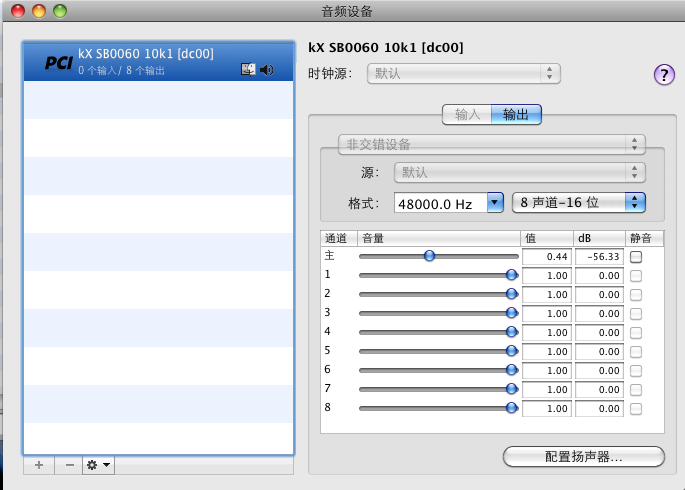Switch to the 输出 tab
The image size is (685, 490).
click(x=516, y=114)
